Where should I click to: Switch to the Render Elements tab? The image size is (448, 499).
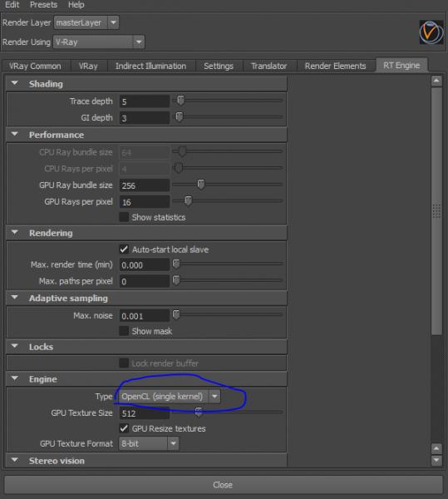point(336,67)
